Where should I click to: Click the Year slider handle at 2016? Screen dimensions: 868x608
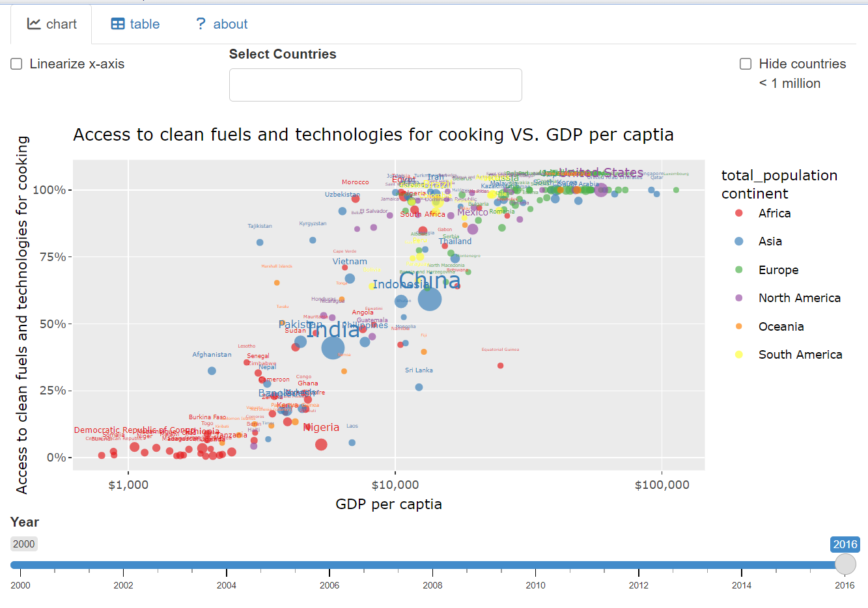tap(845, 564)
